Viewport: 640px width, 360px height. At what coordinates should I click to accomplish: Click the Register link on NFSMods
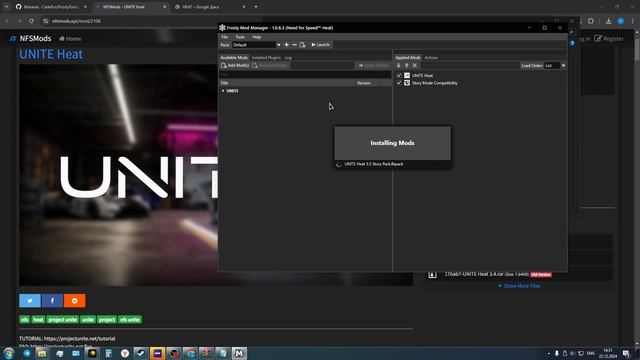click(x=609, y=39)
